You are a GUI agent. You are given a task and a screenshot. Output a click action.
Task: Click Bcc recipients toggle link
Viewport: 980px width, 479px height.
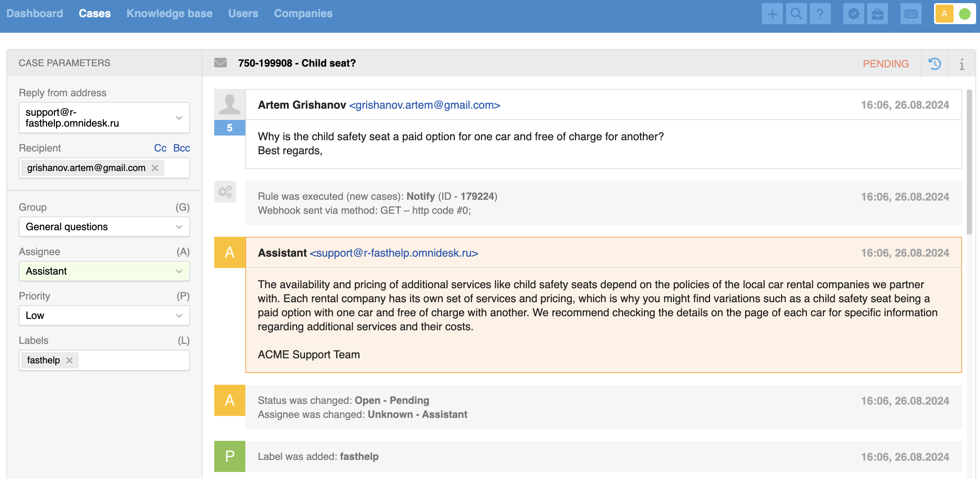click(181, 148)
